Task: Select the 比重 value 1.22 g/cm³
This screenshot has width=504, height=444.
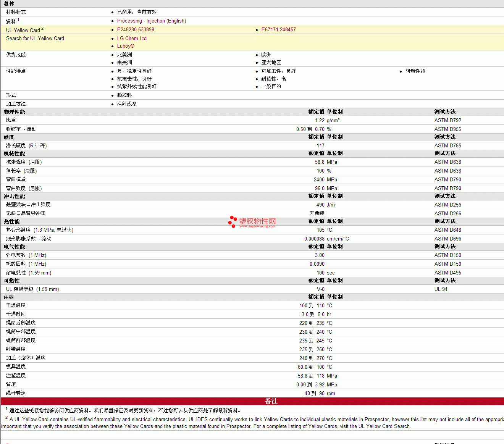Action: click(x=327, y=121)
